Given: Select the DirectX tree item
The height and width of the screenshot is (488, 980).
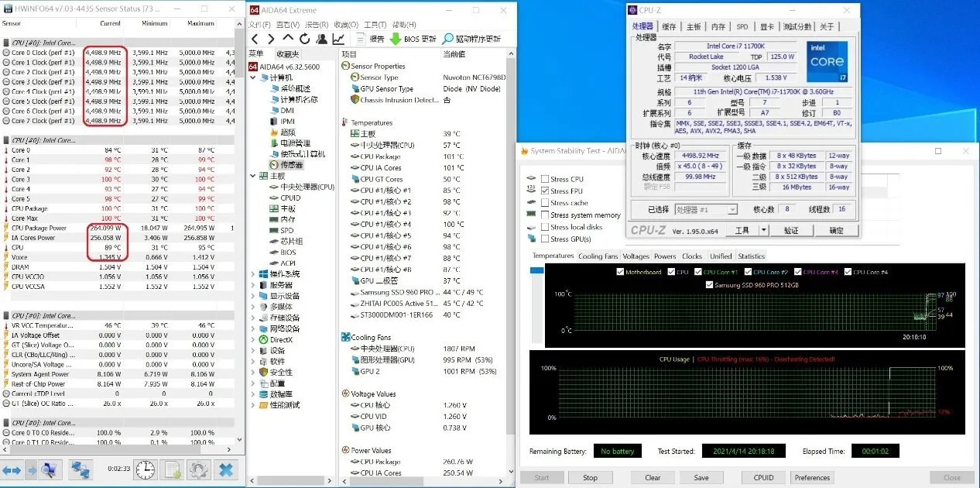Looking at the screenshot, I should [x=276, y=339].
